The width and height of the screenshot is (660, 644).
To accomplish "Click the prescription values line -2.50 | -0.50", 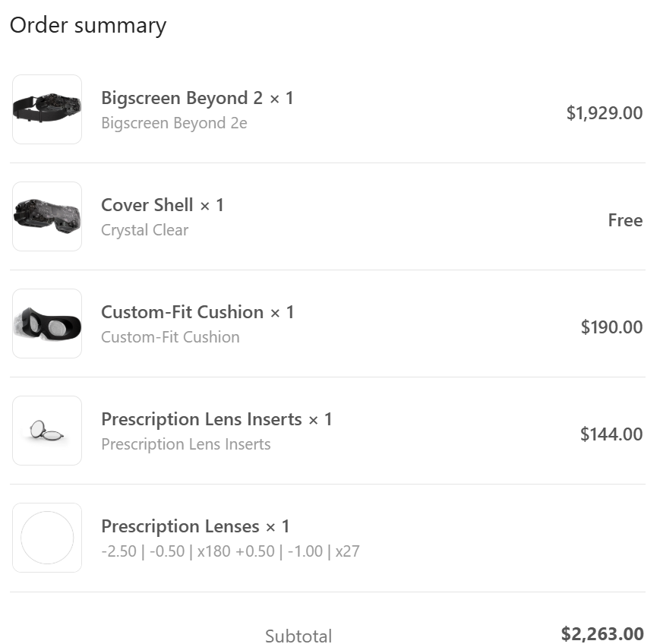I will pyautogui.click(x=230, y=551).
